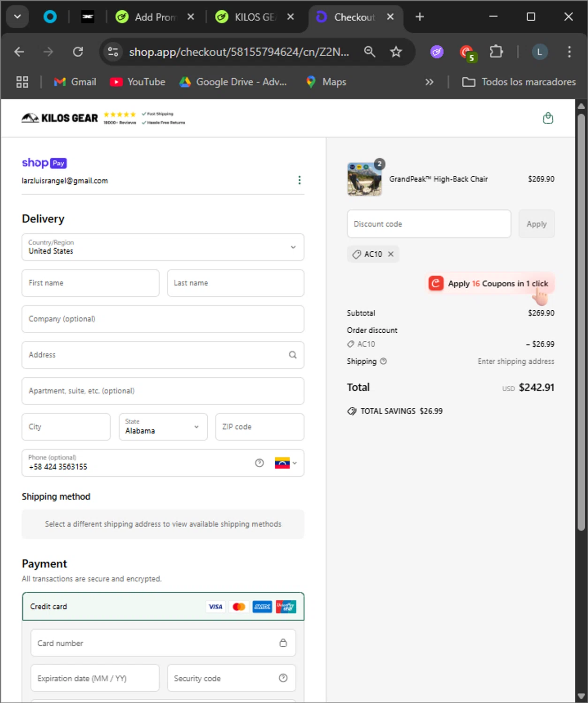Image resolution: width=588 pixels, height=703 pixels.
Task: Select the Credit card payment option
Action: (163, 606)
